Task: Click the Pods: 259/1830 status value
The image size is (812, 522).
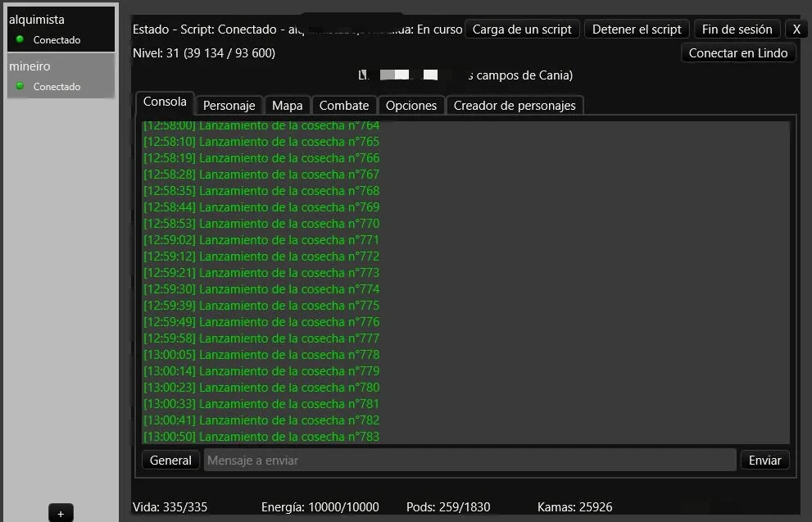Action: click(x=448, y=507)
